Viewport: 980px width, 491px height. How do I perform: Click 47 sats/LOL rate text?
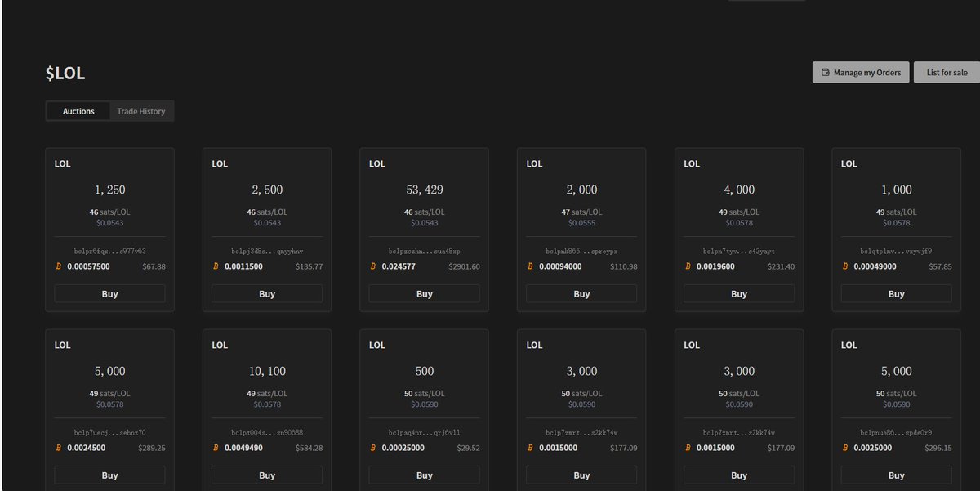pos(581,212)
